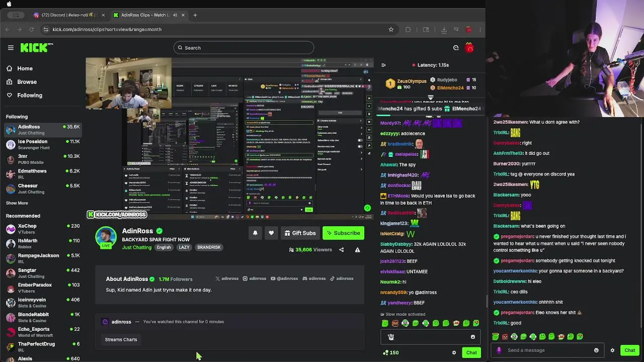Viewport: 644px width, 362px height.
Task: Open RampageJackson recommended channel
Action: 43,258
